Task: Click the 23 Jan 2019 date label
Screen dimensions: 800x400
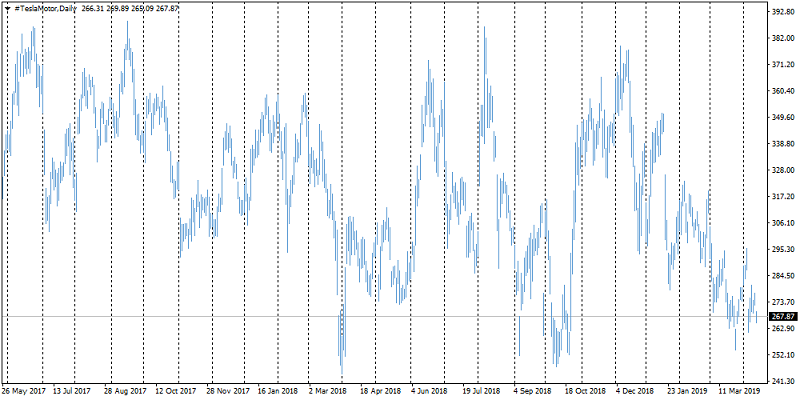Action: coord(687,390)
